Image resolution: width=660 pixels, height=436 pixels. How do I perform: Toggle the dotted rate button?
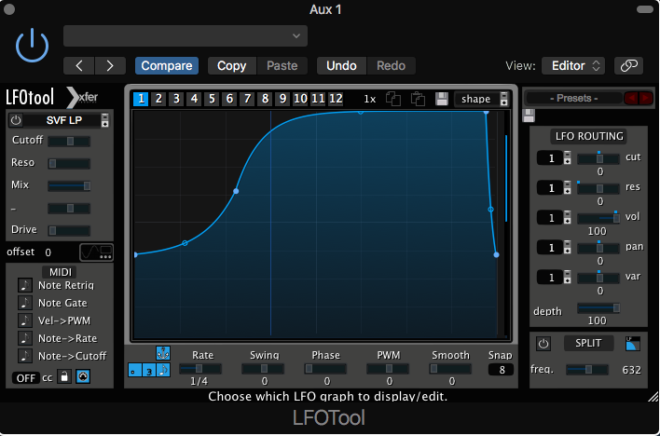point(135,370)
